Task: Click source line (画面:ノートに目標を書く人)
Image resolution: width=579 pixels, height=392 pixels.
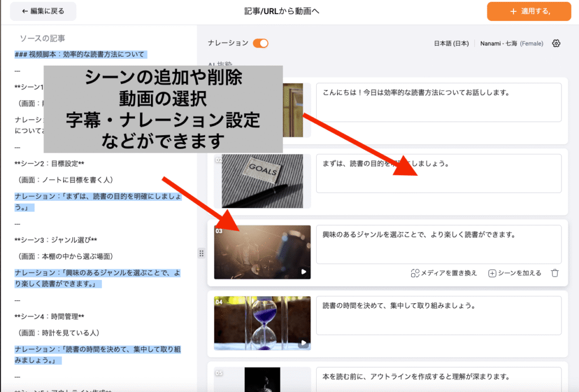Action: click(x=66, y=180)
